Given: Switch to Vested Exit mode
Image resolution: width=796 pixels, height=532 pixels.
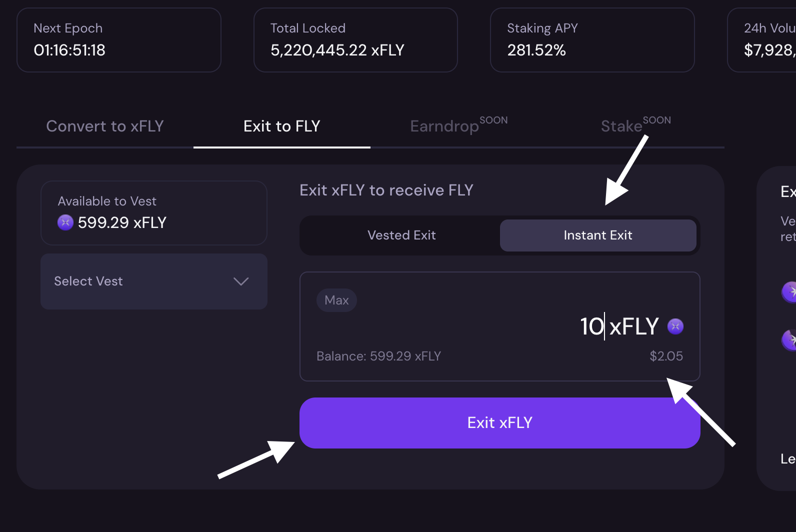Looking at the screenshot, I should (401, 235).
